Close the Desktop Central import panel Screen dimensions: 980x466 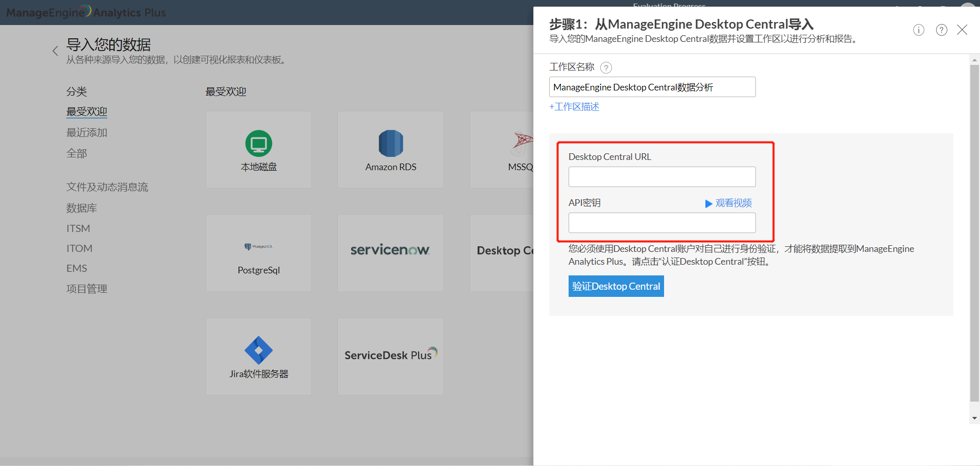coord(962,30)
